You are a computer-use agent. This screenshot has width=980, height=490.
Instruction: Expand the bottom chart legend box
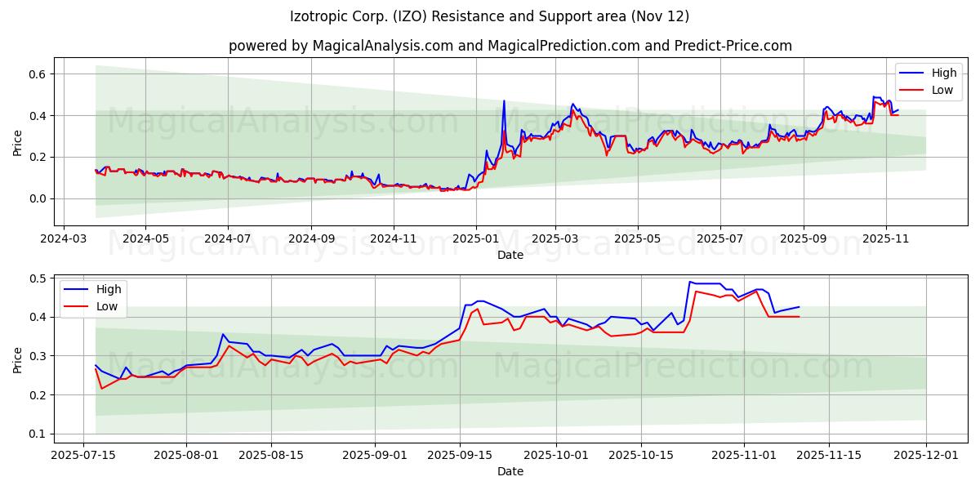(92, 297)
